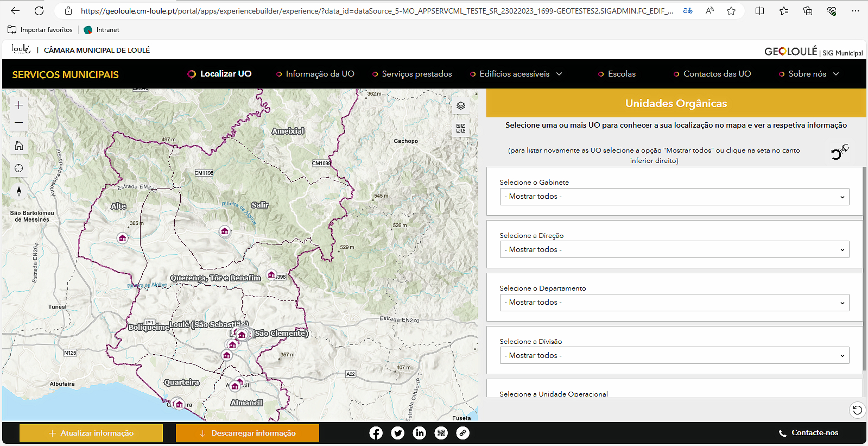868x446 pixels.
Task: Reset map to home extent
Action: click(19, 146)
